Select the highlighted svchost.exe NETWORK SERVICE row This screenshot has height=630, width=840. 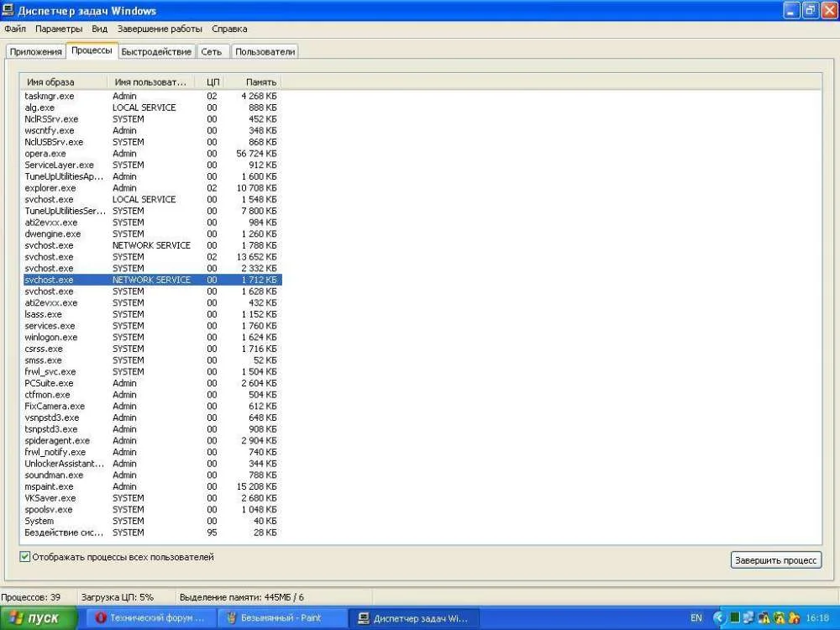[152, 280]
